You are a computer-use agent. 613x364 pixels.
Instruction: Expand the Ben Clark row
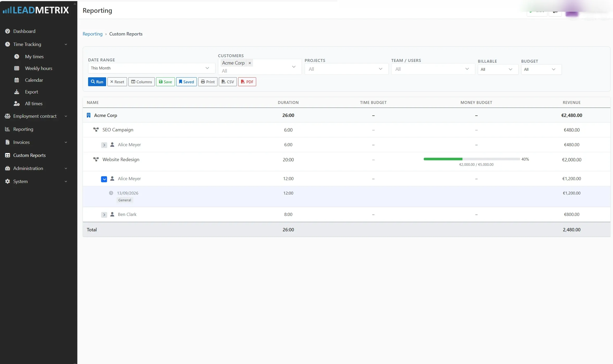[x=104, y=215]
